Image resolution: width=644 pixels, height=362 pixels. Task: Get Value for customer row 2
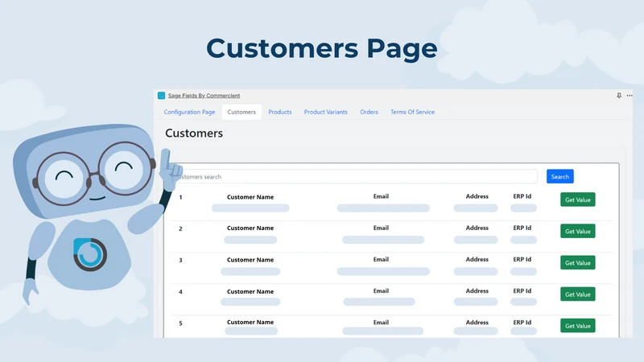click(x=577, y=231)
